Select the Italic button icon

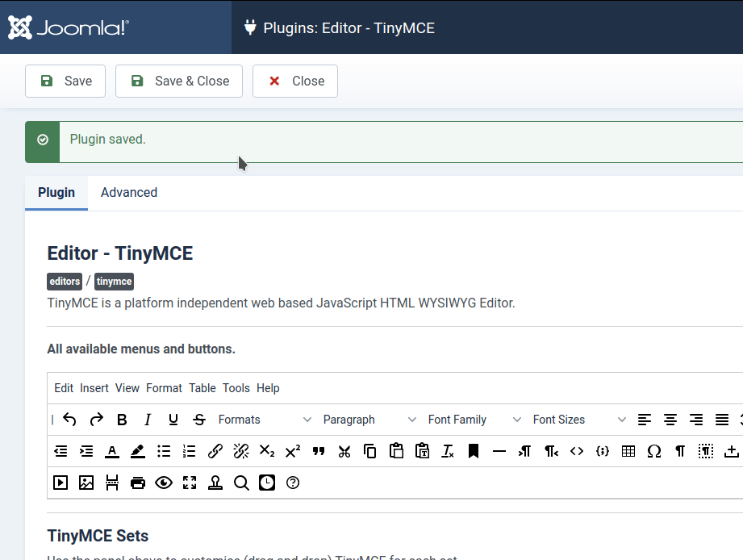coord(148,420)
